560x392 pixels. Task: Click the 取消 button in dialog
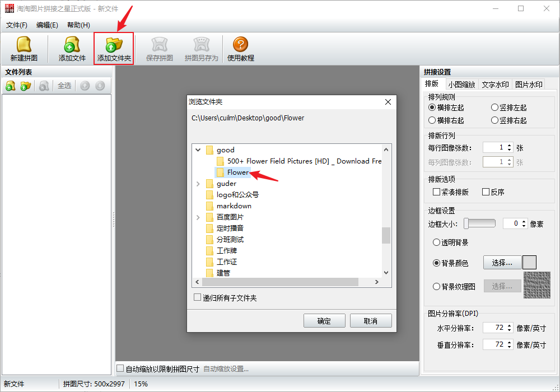click(x=371, y=320)
